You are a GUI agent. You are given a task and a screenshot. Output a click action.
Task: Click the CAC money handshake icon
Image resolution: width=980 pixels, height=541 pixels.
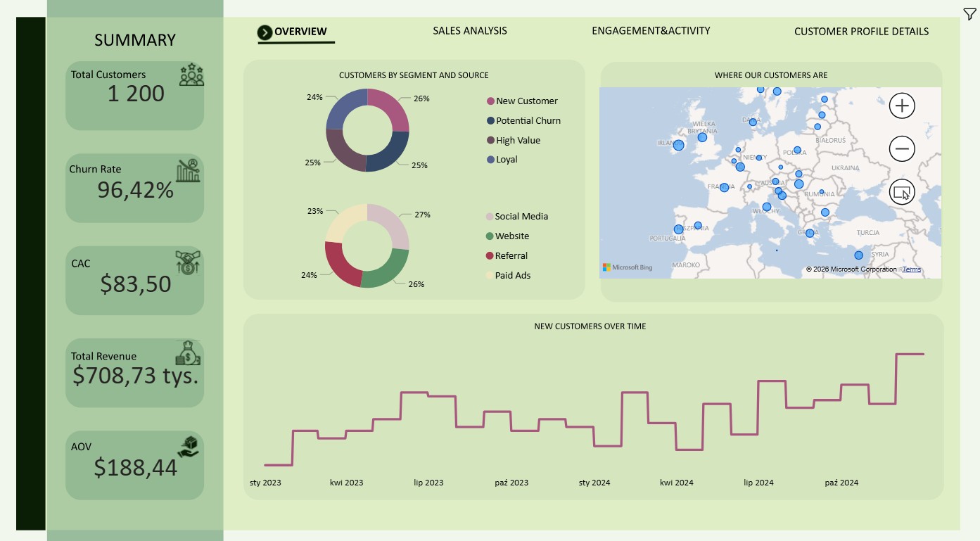(x=187, y=262)
